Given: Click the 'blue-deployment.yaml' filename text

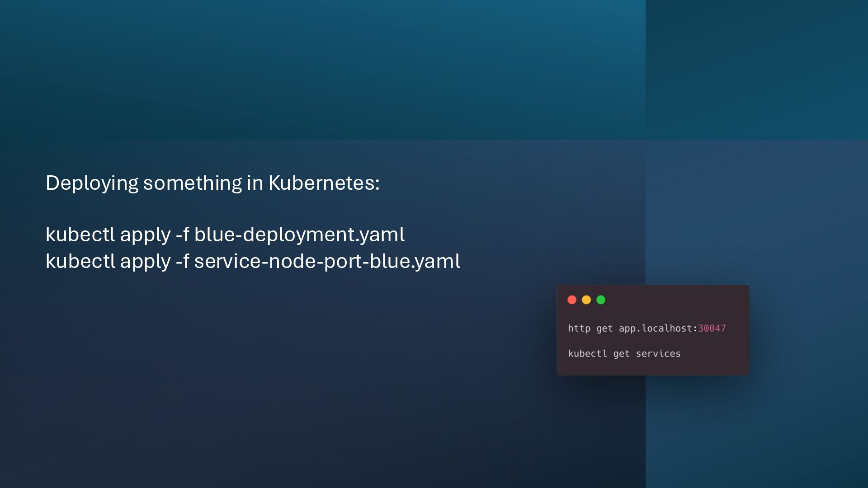Looking at the screenshot, I should pyautogui.click(x=299, y=235).
